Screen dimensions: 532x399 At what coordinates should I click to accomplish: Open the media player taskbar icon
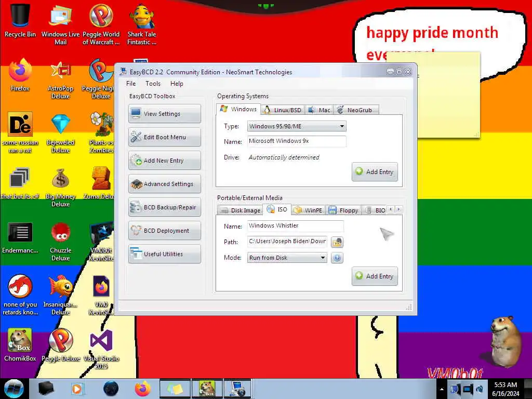pyautogui.click(x=77, y=389)
